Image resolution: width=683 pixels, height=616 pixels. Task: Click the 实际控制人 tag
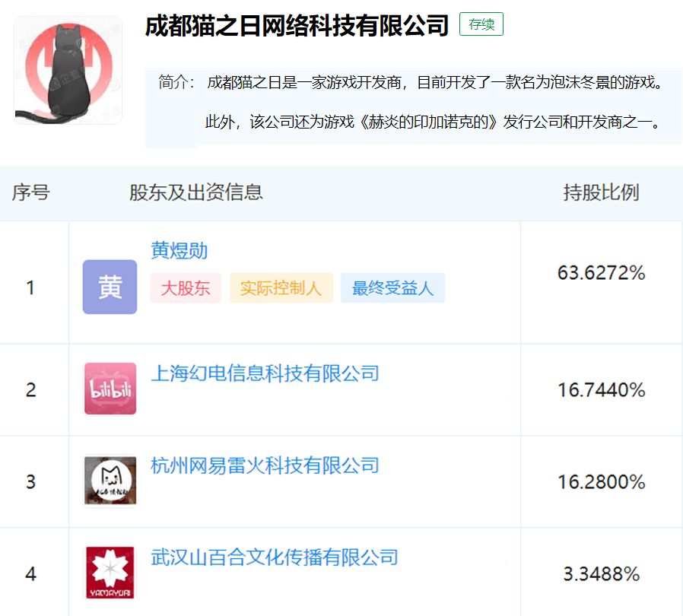coord(281,288)
